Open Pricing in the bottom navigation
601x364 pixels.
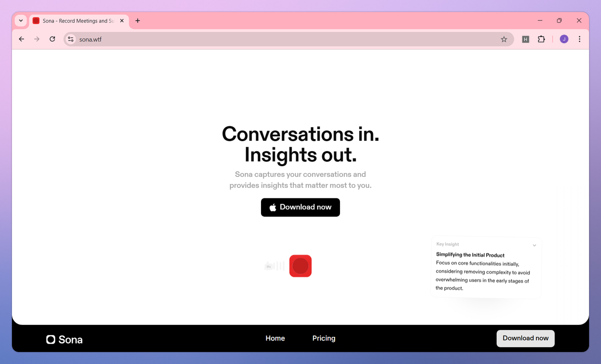[x=324, y=338]
